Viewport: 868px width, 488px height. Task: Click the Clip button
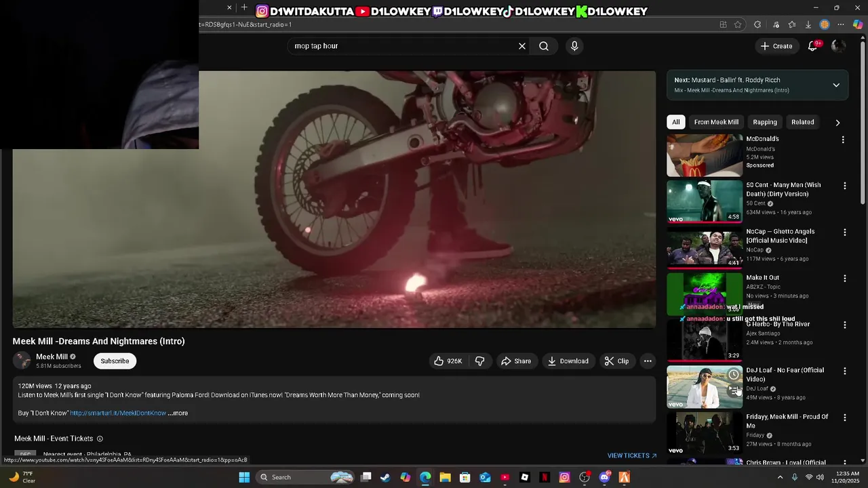[x=616, y=361]
